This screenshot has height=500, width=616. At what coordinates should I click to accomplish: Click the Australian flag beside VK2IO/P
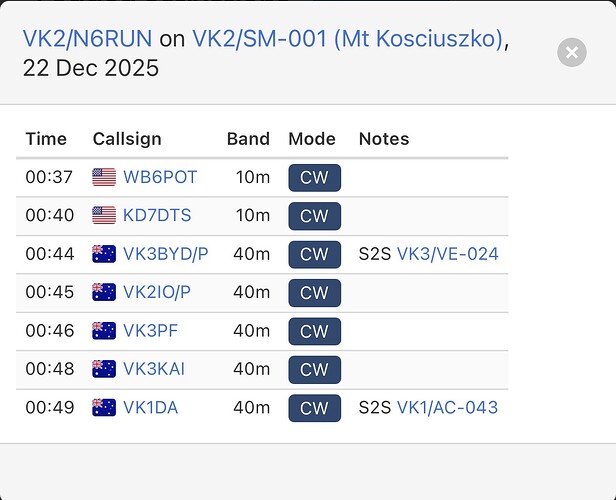(x=104, y=292)
